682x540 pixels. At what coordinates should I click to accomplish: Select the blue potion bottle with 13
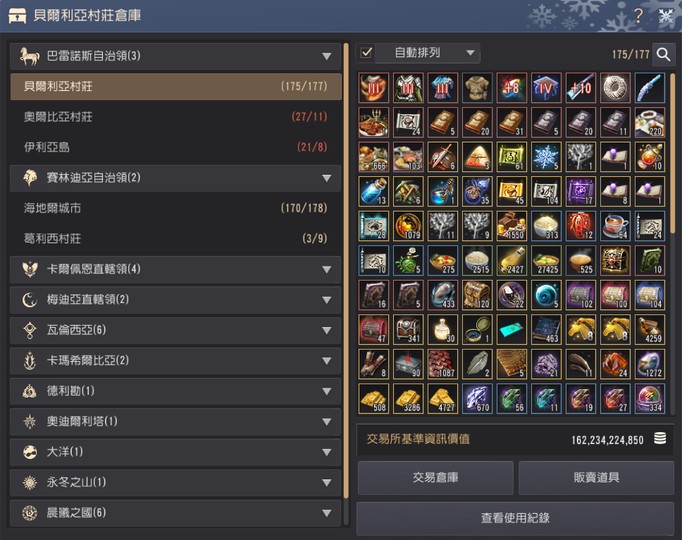374,191
